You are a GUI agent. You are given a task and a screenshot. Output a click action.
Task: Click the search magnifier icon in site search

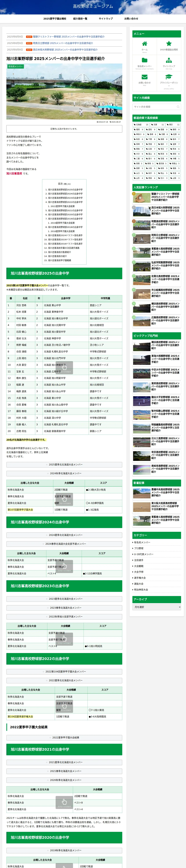pos(178,107)
